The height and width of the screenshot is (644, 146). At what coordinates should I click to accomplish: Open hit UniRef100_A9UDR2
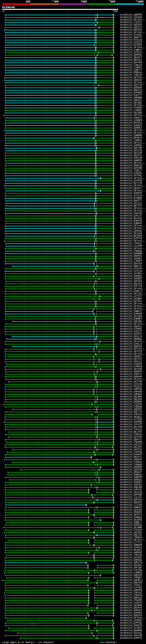131,278
